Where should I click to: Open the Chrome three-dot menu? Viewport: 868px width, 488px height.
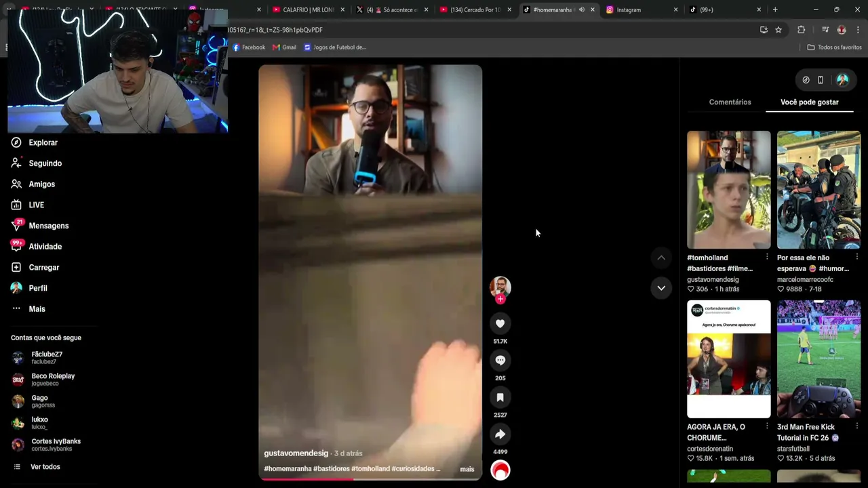click(858, 30)
